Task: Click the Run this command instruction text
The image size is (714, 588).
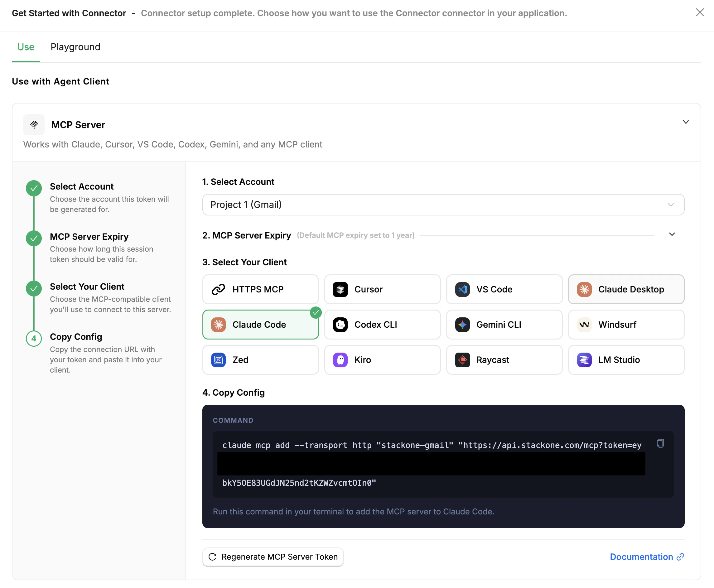Action: coord(354,511)
